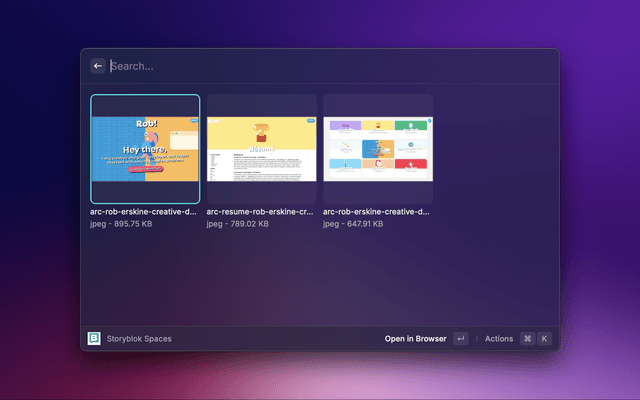Screen dimensions: 640x400
Task: Click the arc-resume-rob-erskine filename
Action: point(261,212)
